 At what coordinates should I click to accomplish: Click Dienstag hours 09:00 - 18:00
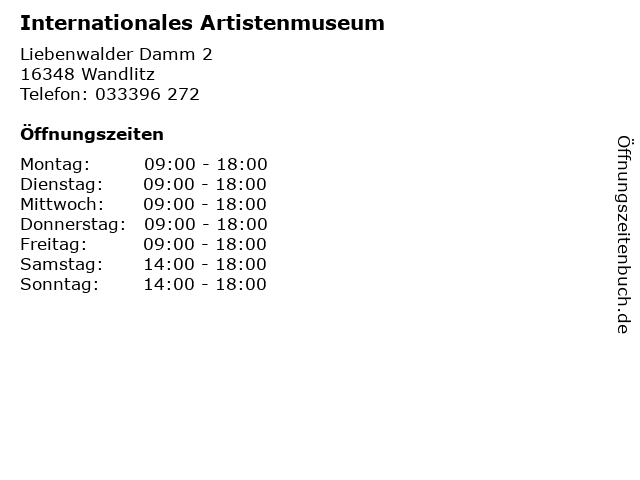point(205,184)
